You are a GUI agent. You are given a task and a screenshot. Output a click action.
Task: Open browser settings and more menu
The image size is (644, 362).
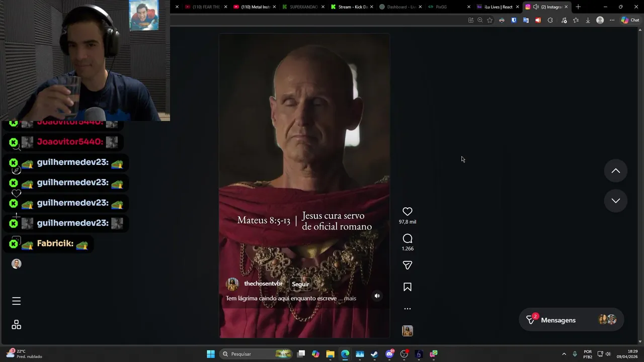(612, 20)
